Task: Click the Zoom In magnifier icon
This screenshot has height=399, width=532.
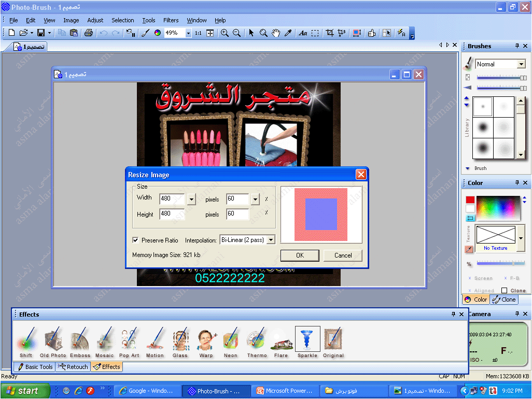Action: pos(225,33)
